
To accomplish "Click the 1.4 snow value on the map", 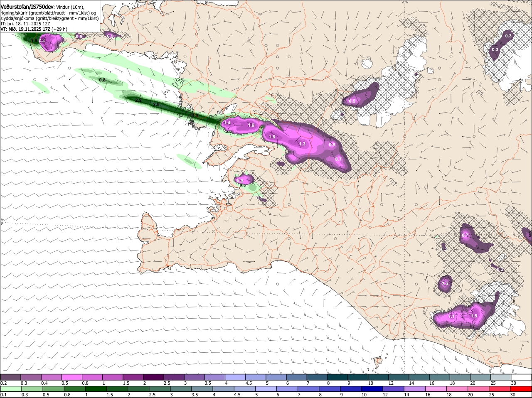I will pos(227,123).
